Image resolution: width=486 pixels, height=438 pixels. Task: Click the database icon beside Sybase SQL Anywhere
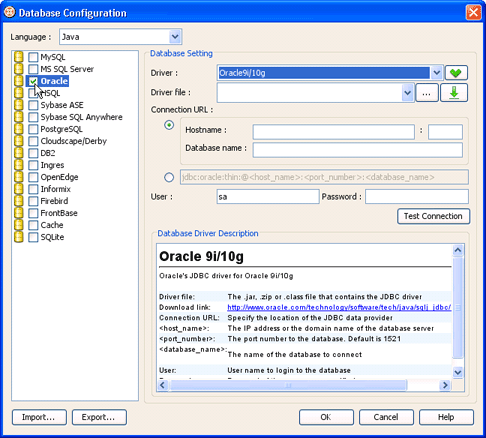pyautogui.click(x=19, y=117)
